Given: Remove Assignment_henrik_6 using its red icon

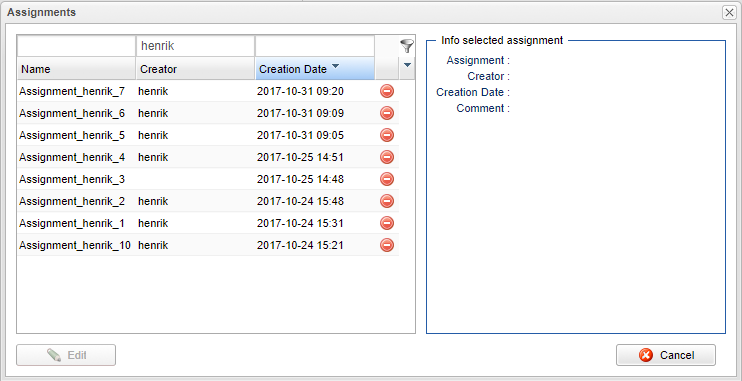Looking at the screenshot, I should [387, 113].
